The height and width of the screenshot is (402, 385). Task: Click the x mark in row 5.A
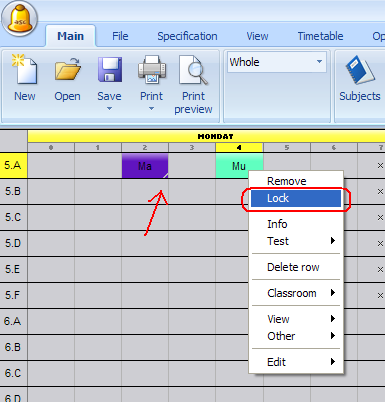pos(380,166)
